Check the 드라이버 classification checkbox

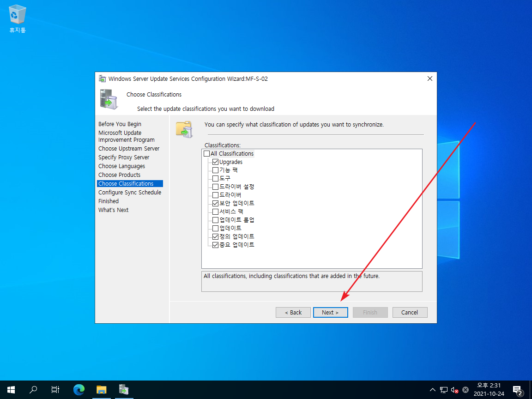click(x=216, y=195)
